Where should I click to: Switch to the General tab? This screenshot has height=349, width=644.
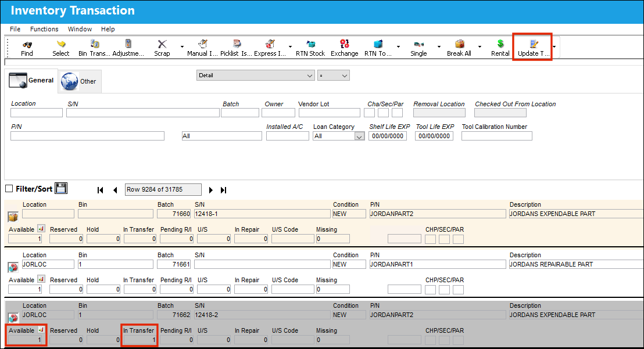click(x=31, y=80)
